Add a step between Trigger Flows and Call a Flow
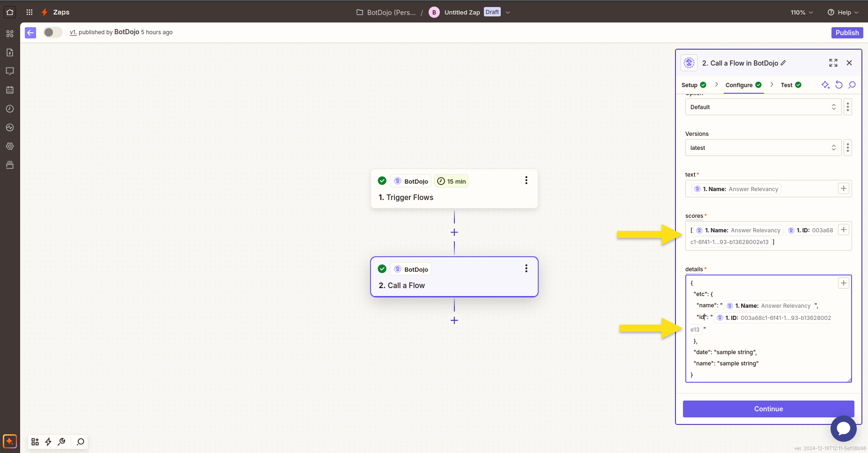 pos(454,232)
